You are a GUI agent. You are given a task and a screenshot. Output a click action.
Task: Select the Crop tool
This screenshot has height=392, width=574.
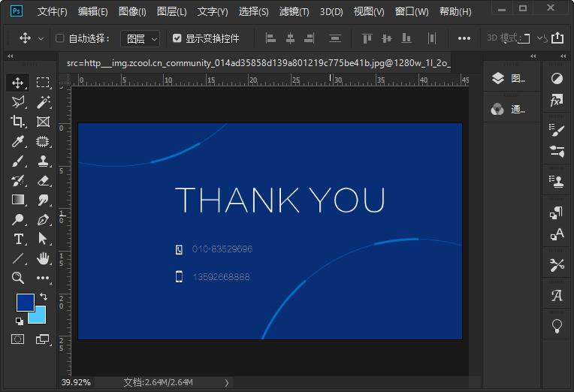pos(17,122)
